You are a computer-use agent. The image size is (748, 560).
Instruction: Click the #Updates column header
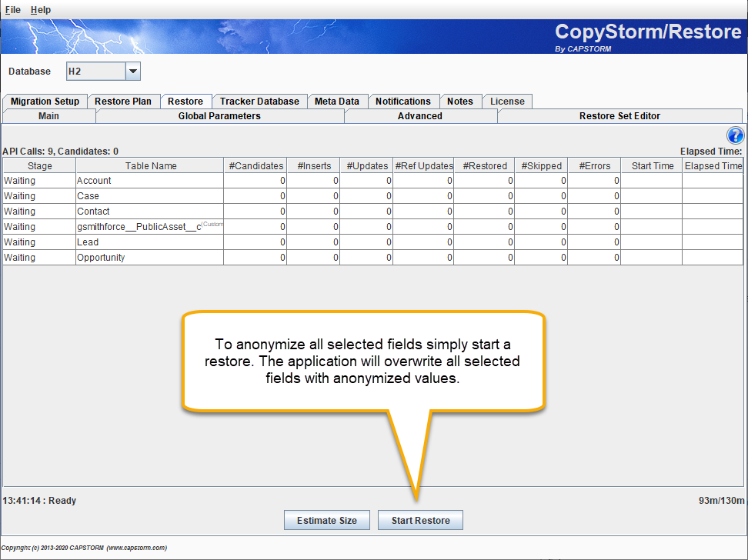click(x=366, y=165)
